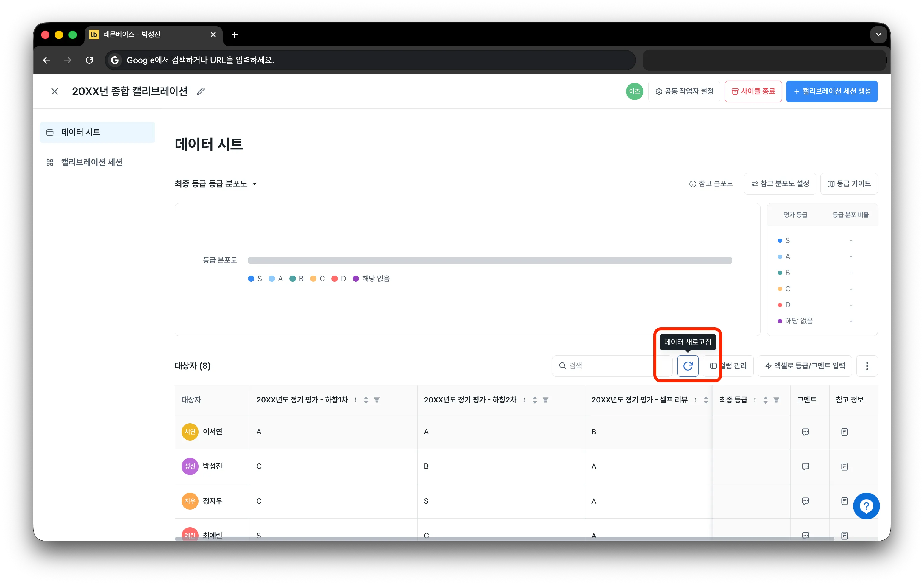Viewport: 924px width, 585px height.
Task: Open 참고 분포도 설정
Action: point(780,184)
